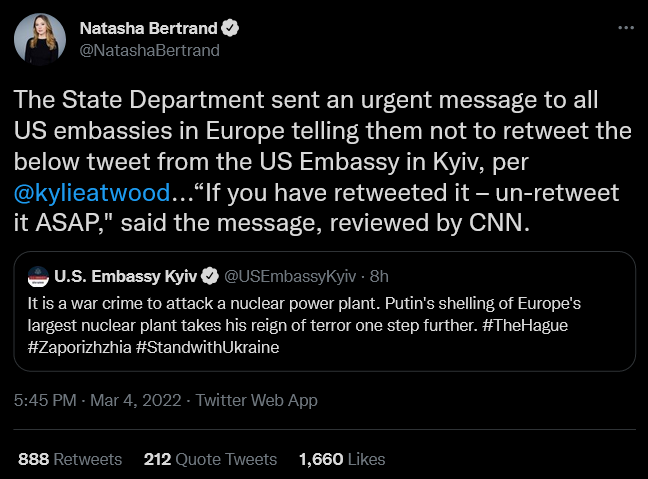Screen dimensions: 648x479
Task: Click the @USEmbassyKyiv handle
Action: pyautogui.click(x=285, y=274)
